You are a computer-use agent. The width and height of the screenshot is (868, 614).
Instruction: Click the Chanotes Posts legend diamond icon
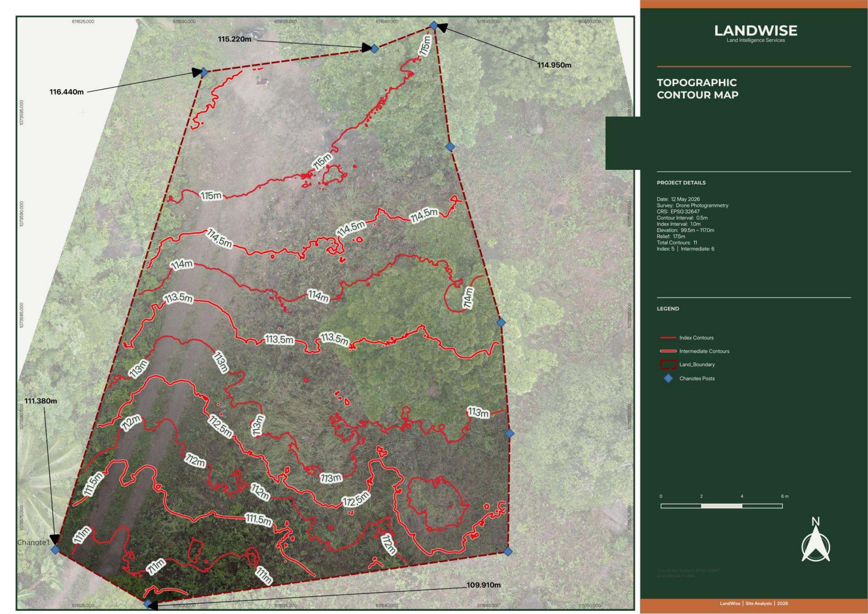[x=668, y=378]
